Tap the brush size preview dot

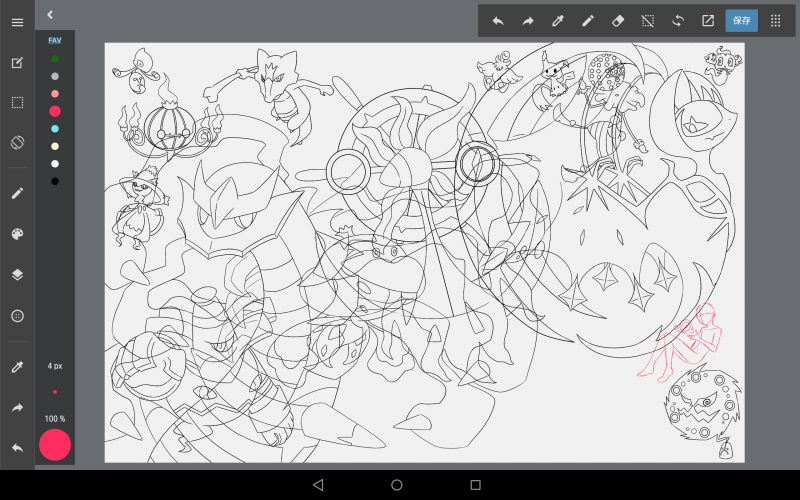(55, 392)
